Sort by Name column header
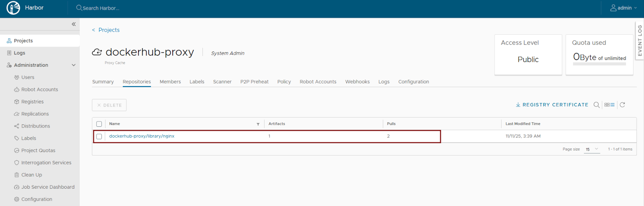 click(115, 124)
